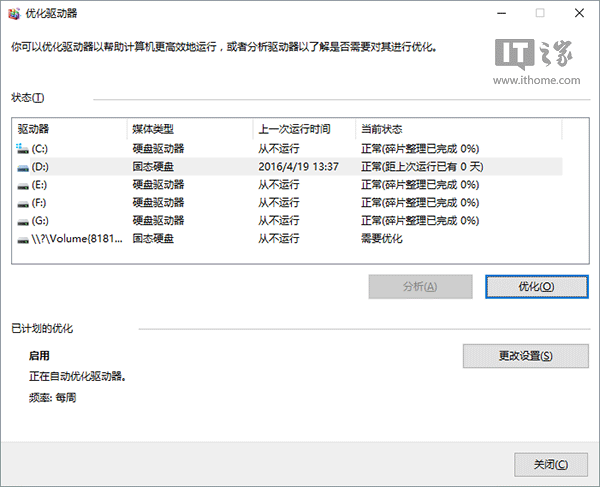The height and width of the screenshot is (487, 600).
Task: Click the Windows icon beside drive (C:)
Action: point(23,148)
